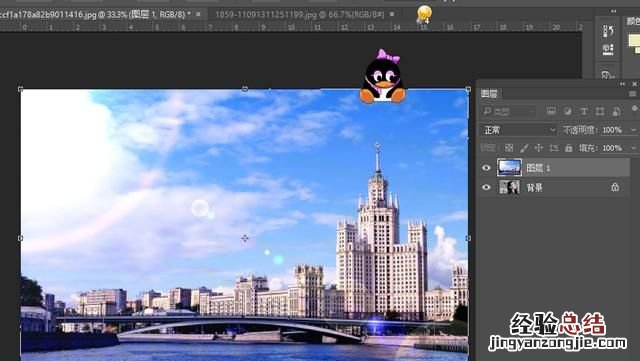The width and height of the screenshot is (640, 361).
Task: Lock image pixels brush icon
Action: [524, 148]
